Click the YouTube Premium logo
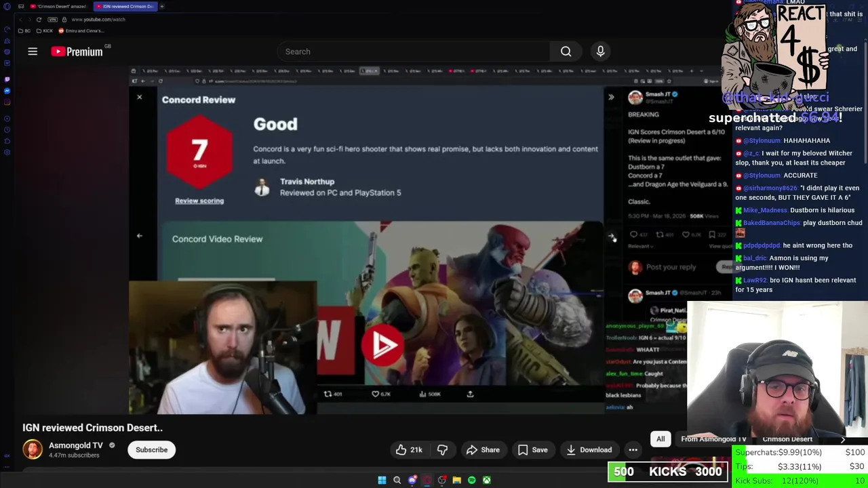868x488 pixels. point(77,52)
